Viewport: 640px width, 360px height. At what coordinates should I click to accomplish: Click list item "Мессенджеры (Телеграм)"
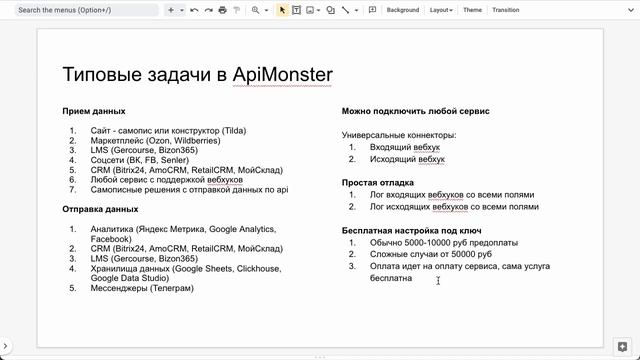pyautogui.click(x=142, y=288)
